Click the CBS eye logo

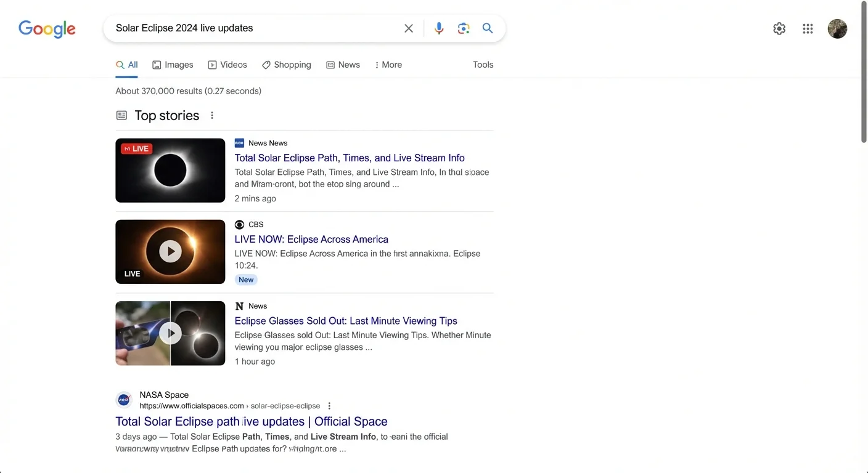pos(239,225)
